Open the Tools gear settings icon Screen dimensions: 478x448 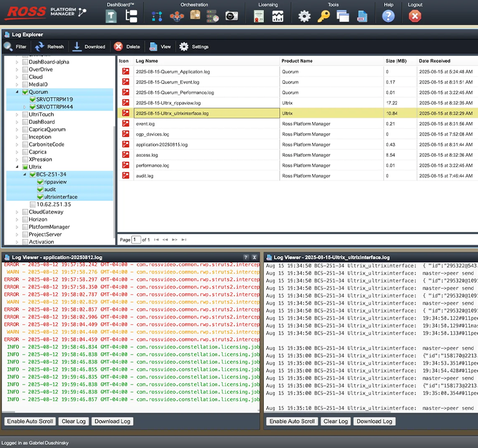304,16
